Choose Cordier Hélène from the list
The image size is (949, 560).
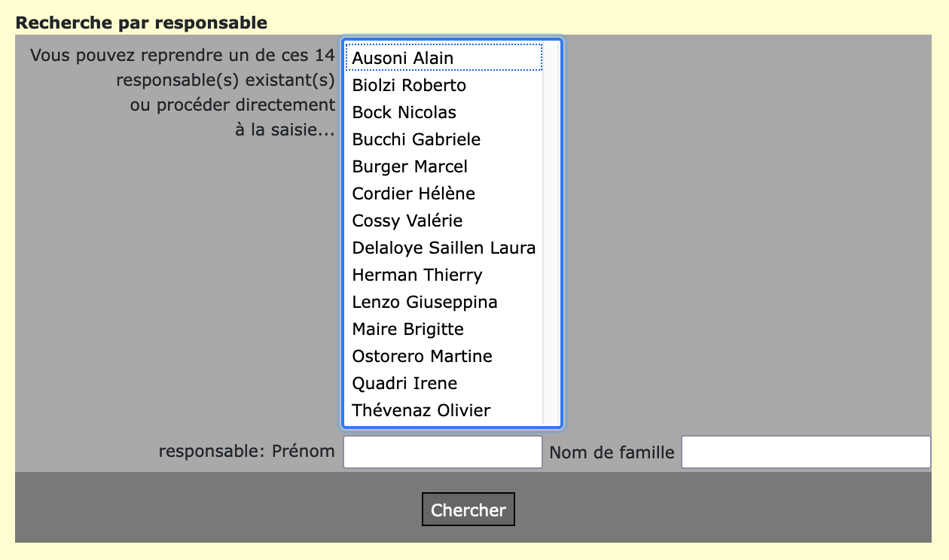coord(413,193)
